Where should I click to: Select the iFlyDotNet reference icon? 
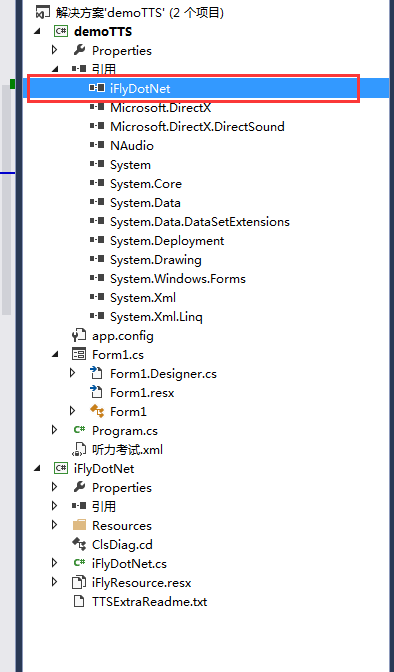(97, 88)
